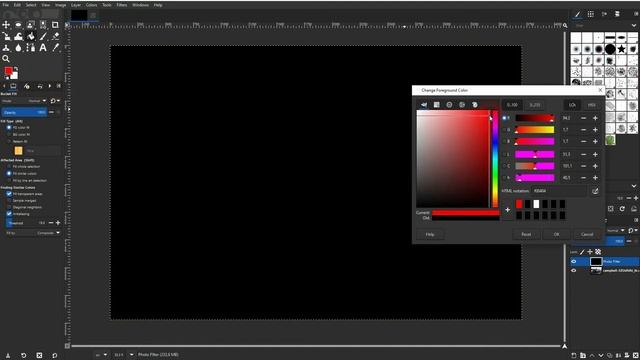640x360 pixels.
Task: Select the Fuzzy Select tool
Action: (x=43, y=25)
